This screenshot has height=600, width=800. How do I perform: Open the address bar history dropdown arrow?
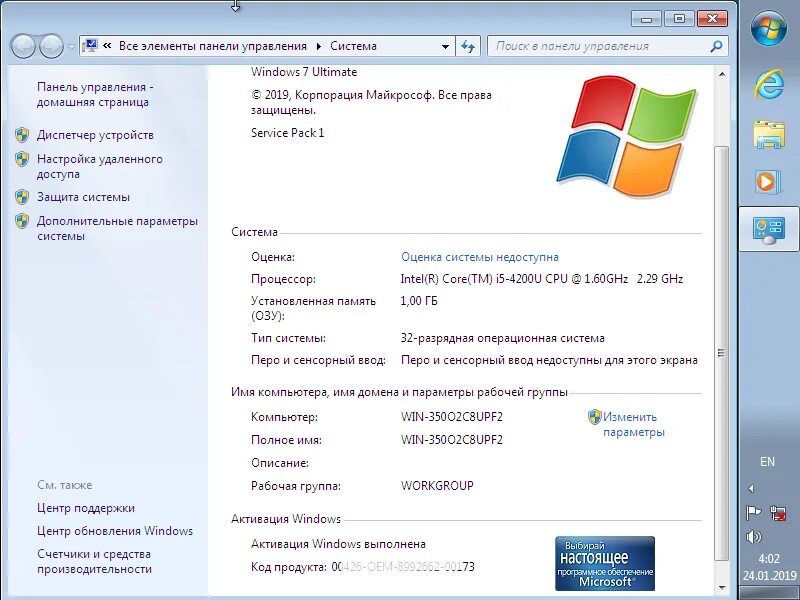coord(445,46)
